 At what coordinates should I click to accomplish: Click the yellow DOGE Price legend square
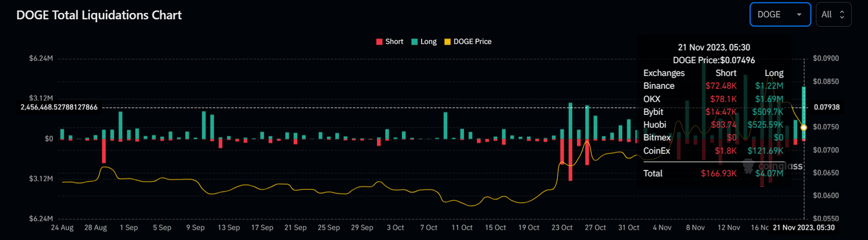coord(448,41)
